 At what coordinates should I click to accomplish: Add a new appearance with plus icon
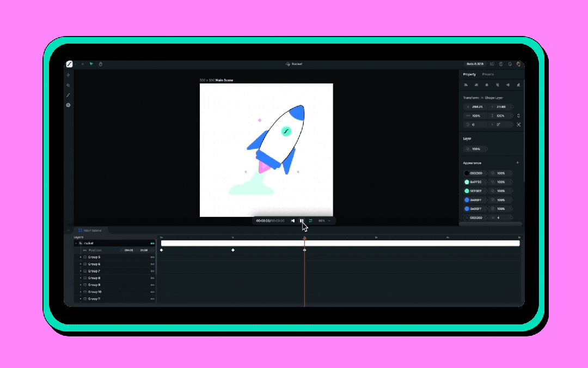pyautogui.click(x=517, y=162)
